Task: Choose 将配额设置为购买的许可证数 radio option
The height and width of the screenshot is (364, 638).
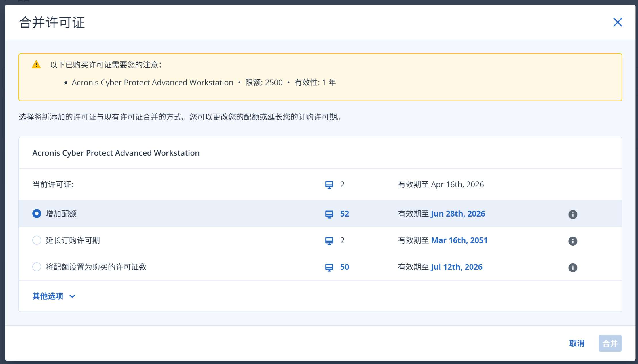Action: pyautogui.click(x=37, y=267)
